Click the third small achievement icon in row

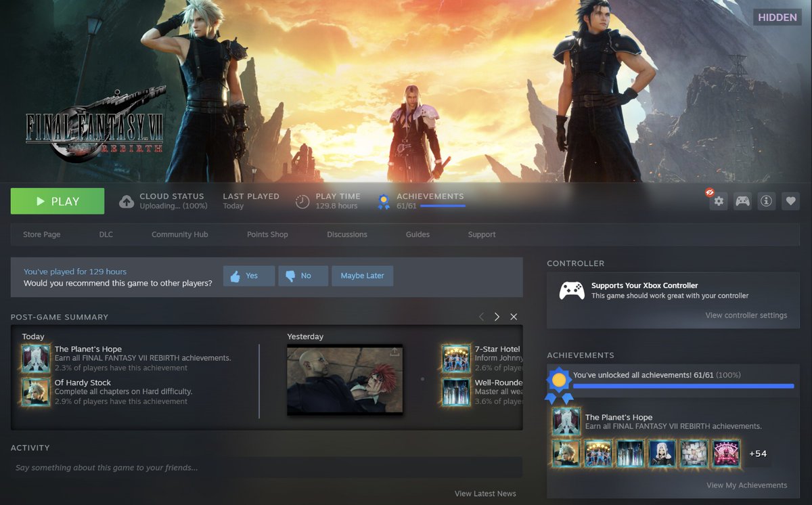[x=630, y=454]
